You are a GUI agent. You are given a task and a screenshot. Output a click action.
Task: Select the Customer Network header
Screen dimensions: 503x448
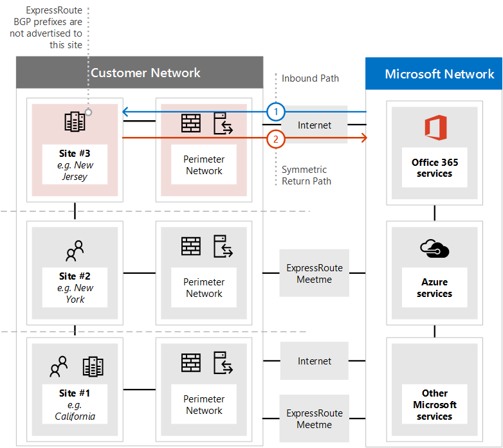pyautogui.click(x=140, y=73)
